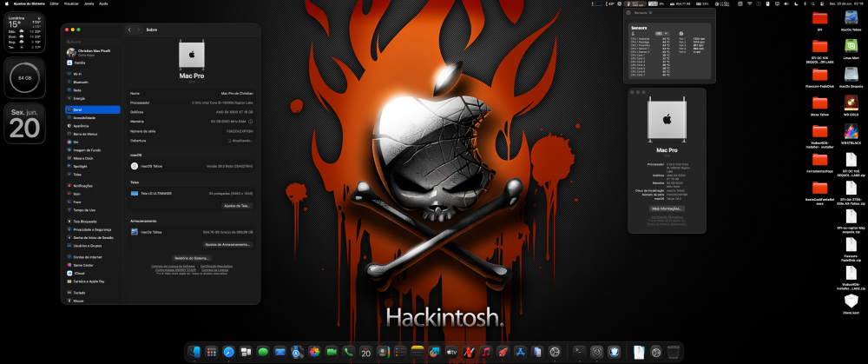
Task: Open the Linux Mint drive icon
Action: (851, 48)
